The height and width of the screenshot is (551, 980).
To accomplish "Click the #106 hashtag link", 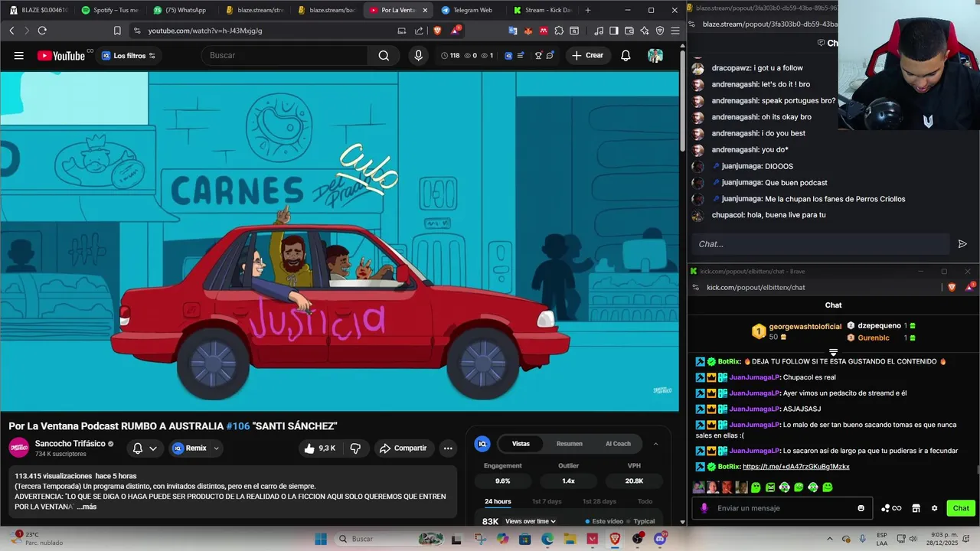I will (x=237, y=425).
